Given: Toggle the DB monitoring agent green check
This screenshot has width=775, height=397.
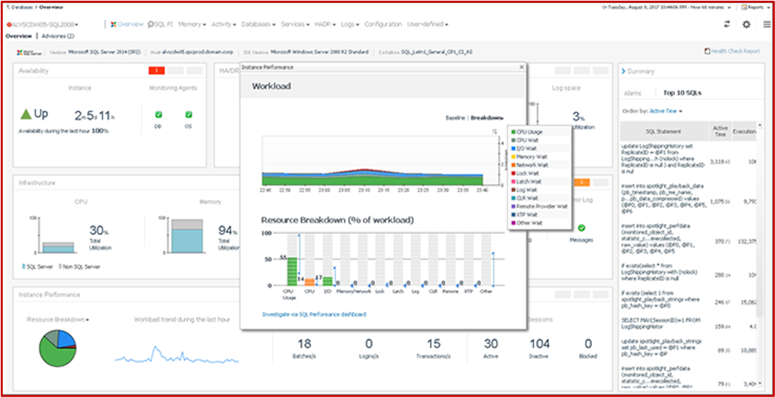Looking at the screenshot, I should pos(159,115).
